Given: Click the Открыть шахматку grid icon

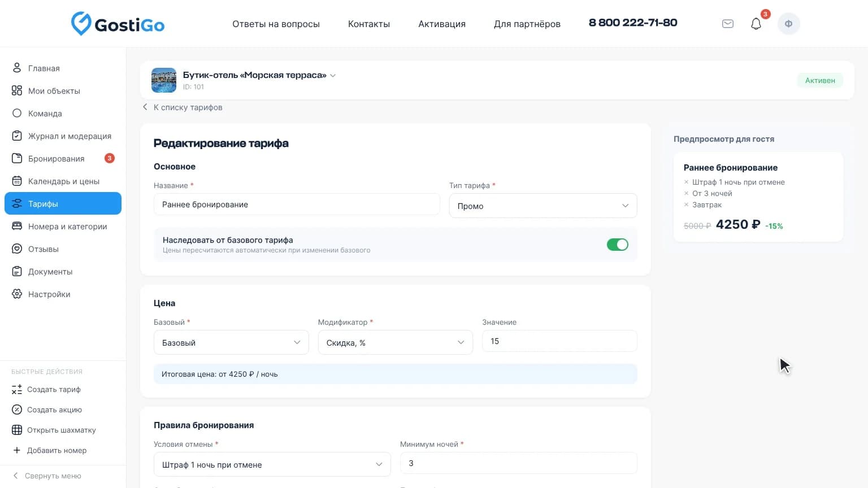Looking at the screenshot, I should (x=17, y=430).
